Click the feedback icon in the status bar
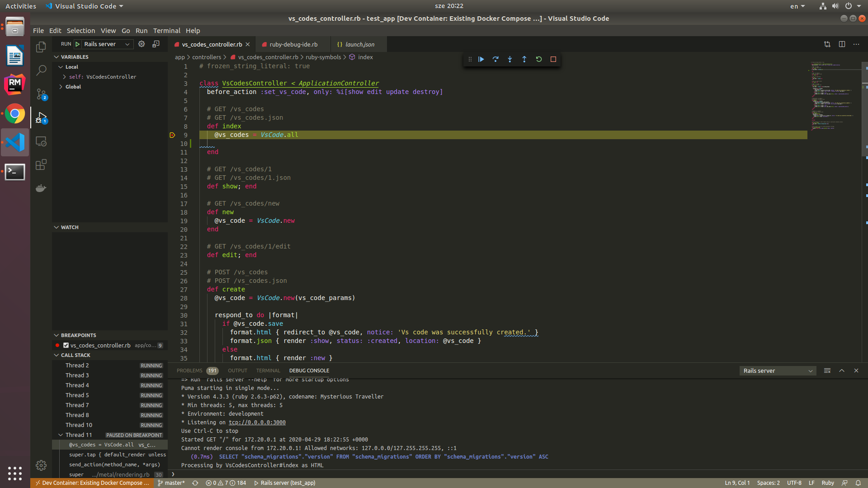This screenshot has width=868, height=488. [x=844, y=483]
